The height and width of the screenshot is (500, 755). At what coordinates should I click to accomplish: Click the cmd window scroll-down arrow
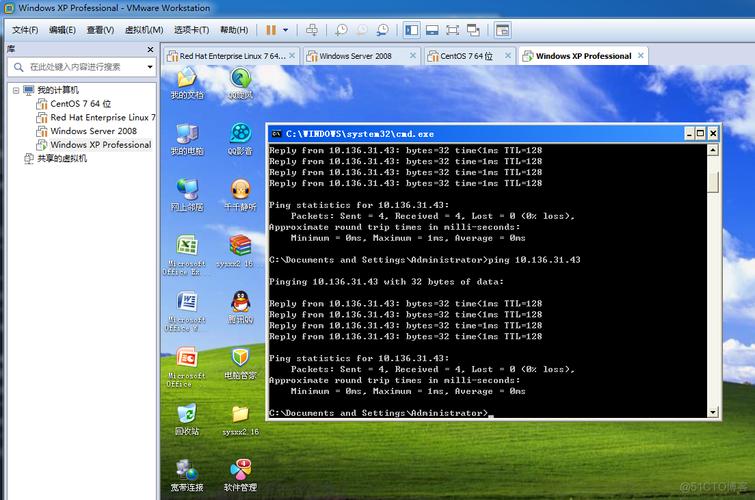tap(713, 412)
